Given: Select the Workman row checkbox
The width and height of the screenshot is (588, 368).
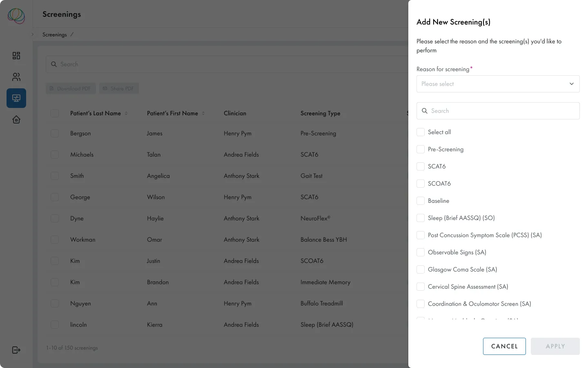Looking at the screenshot, I should tap(55, 240).
